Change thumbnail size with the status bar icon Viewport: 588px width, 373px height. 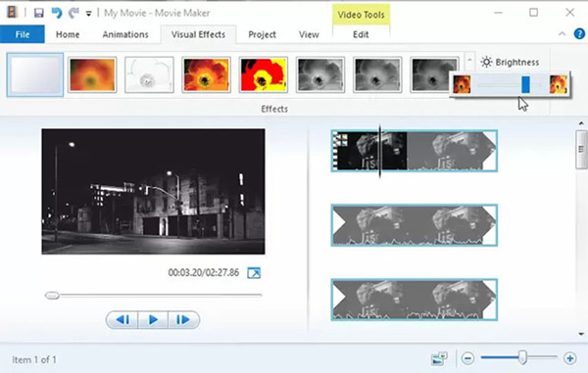tap(439, 358)
